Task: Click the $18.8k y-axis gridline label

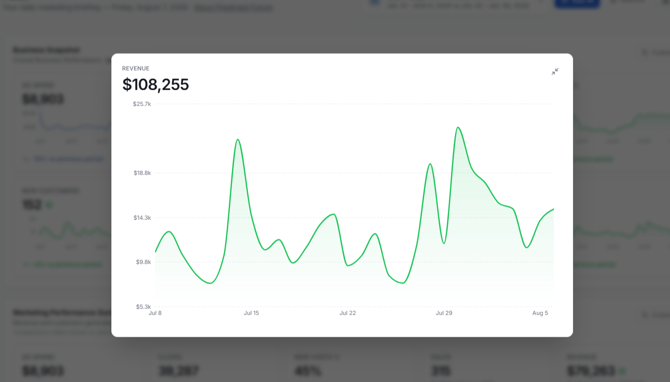Action: click(142, 173)
